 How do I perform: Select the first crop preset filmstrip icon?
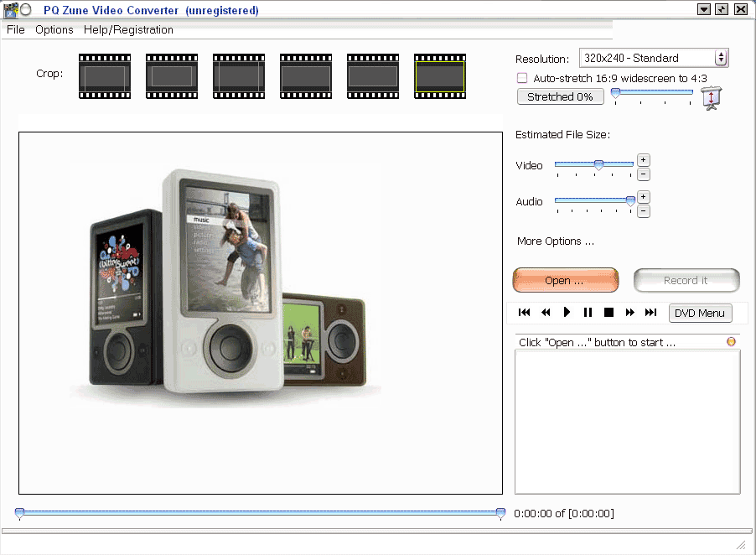105,76
